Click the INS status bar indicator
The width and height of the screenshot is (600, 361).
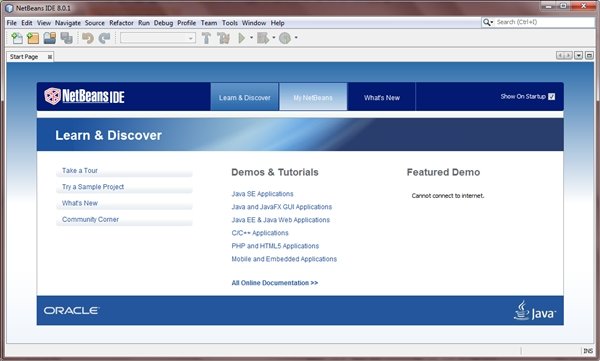[588, 351]
